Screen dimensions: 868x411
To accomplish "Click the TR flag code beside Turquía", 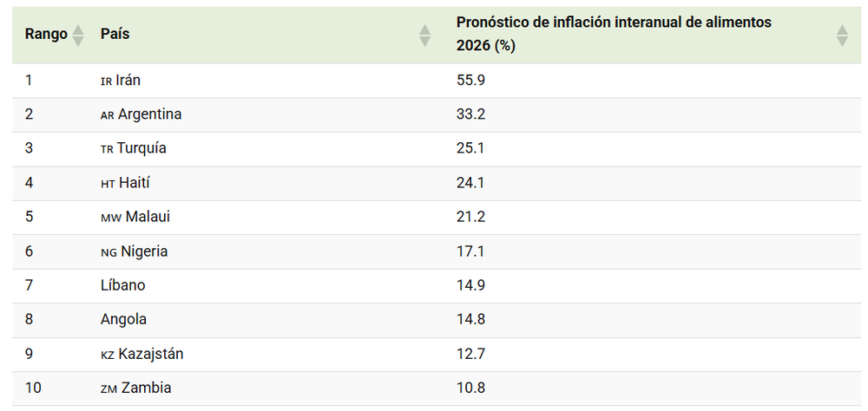I will pos(107,149).
